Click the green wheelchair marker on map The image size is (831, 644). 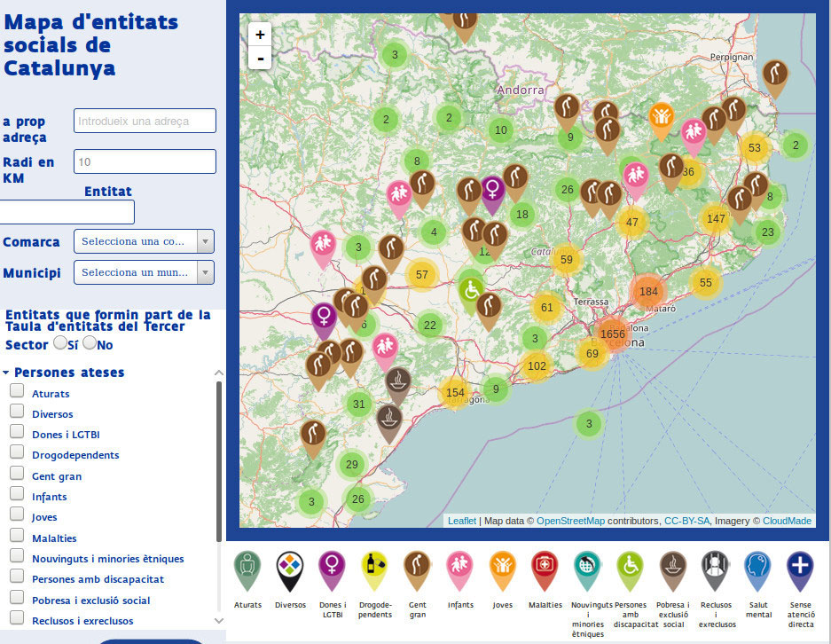[472, 290]
